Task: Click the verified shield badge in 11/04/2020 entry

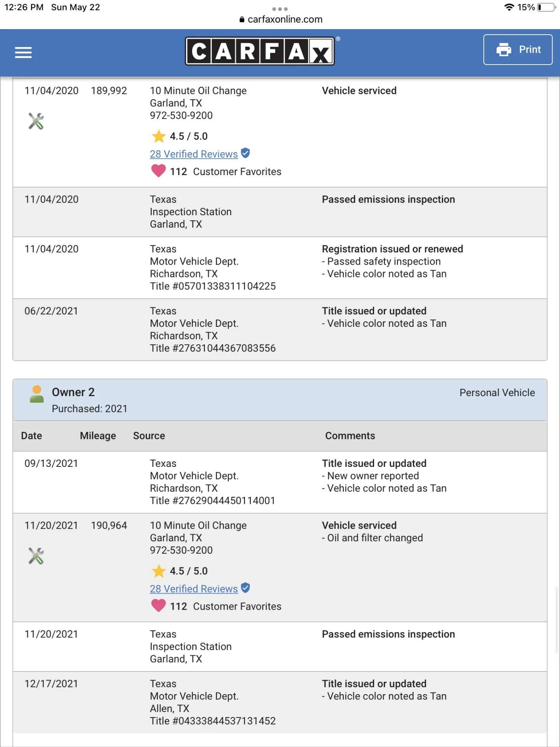Action: tap(245, 153)
